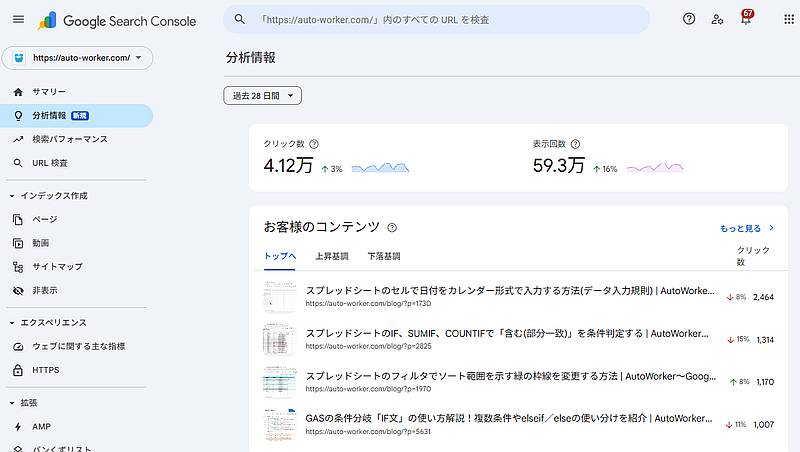
Task: Click the もっと見る link
Action: 740,229
